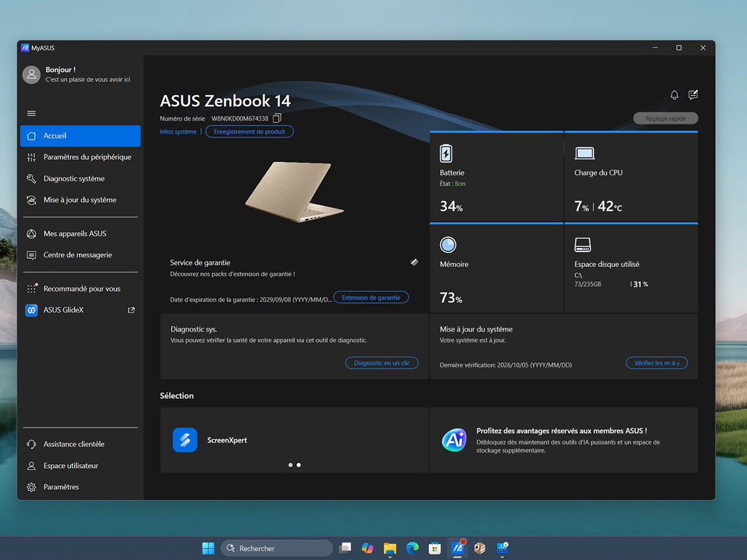747x560 pixels.
Task: Click the disk drive icon in Espace disque card
Action: 583,245
